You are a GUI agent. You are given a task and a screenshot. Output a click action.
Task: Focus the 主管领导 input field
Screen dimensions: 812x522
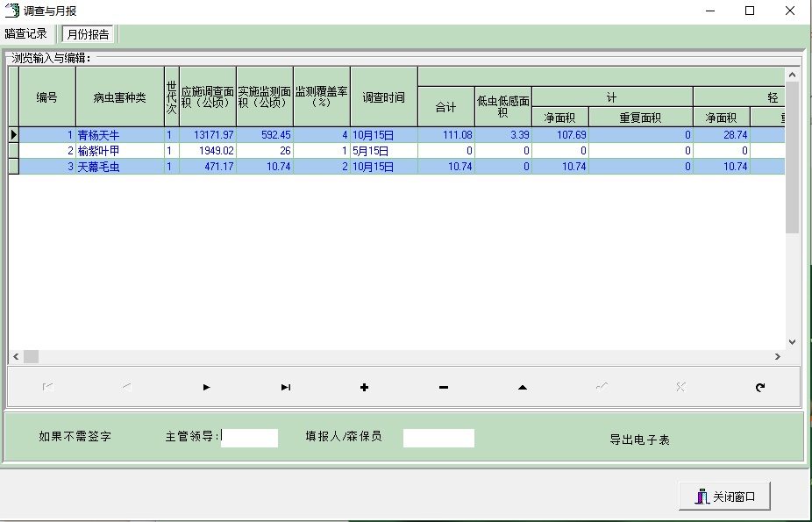(250, 438)
